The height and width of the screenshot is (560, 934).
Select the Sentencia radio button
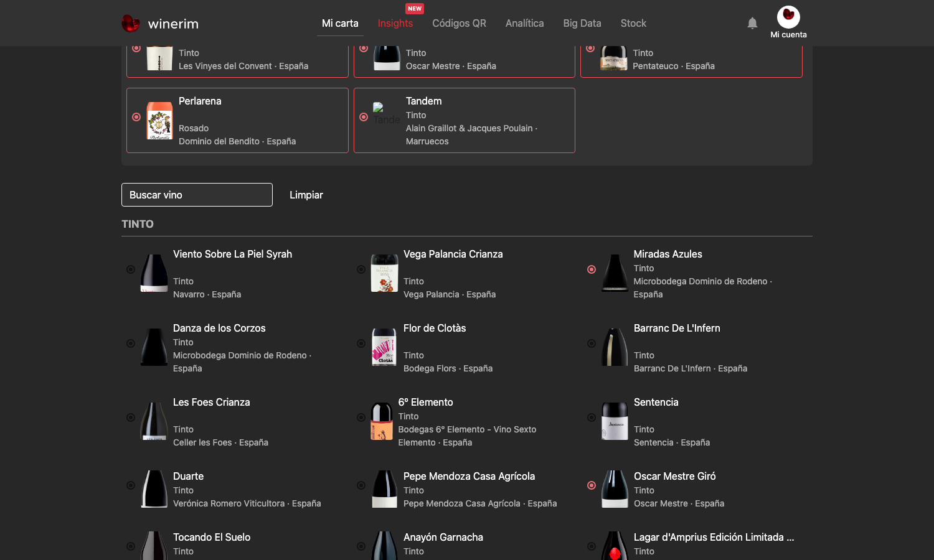click(x=592, y=418)
